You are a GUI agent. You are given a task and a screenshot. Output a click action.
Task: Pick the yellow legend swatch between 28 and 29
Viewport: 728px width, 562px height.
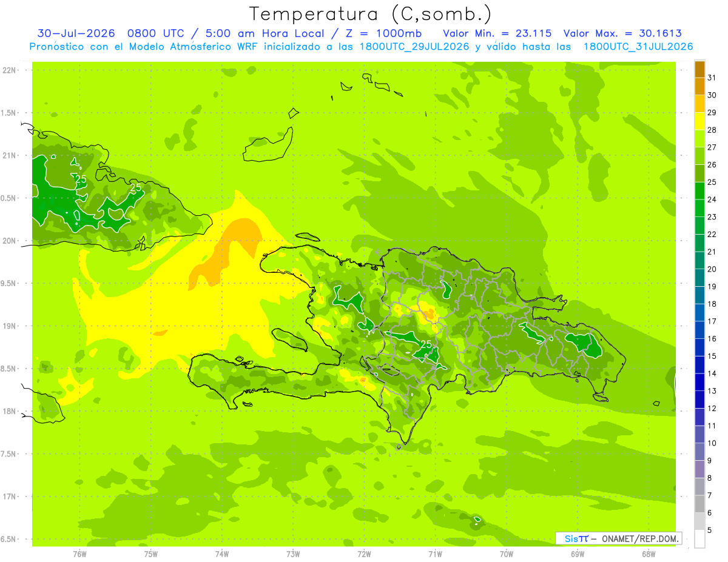[x=699, y=121]
